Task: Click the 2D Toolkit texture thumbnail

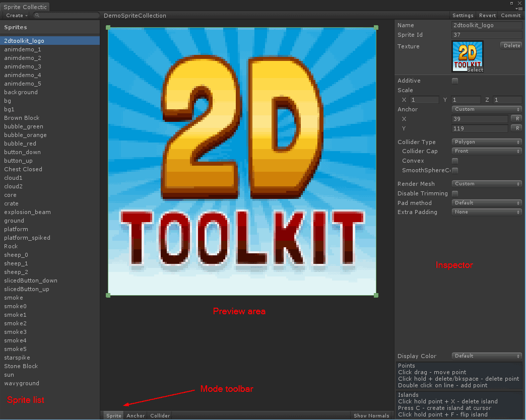Action: point(468,56)
